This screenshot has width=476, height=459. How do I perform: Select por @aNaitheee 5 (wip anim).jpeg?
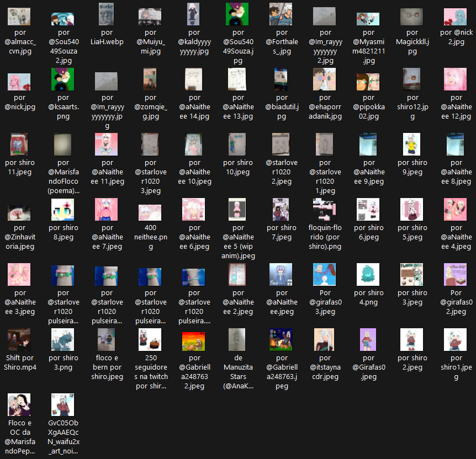tap(237, 210)
